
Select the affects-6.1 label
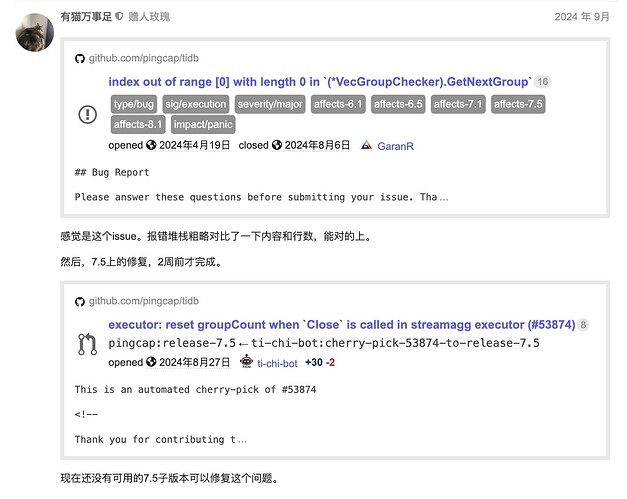click(x=338, y=104)
